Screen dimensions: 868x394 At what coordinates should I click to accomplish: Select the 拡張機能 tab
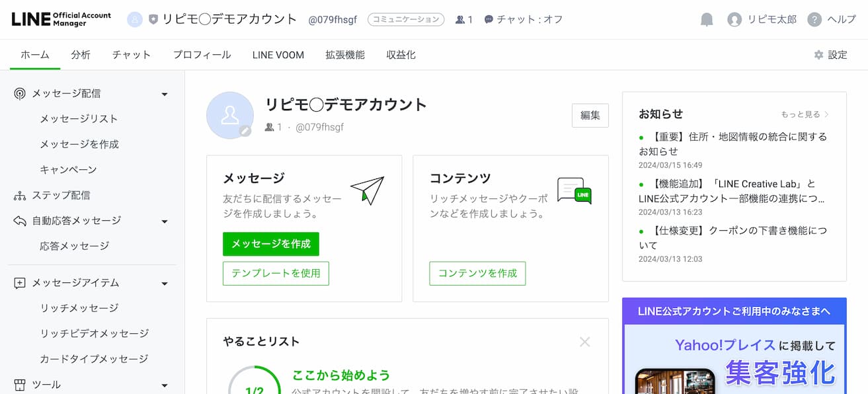[x=345, y=55]
